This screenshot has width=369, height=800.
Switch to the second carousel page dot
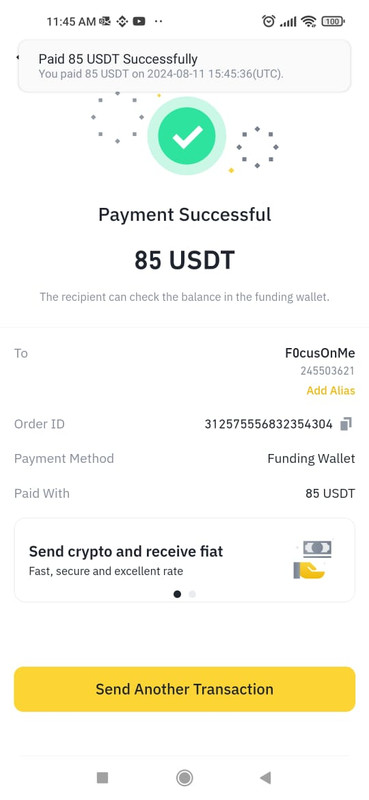pyautogui.click(x=192, y=594)
